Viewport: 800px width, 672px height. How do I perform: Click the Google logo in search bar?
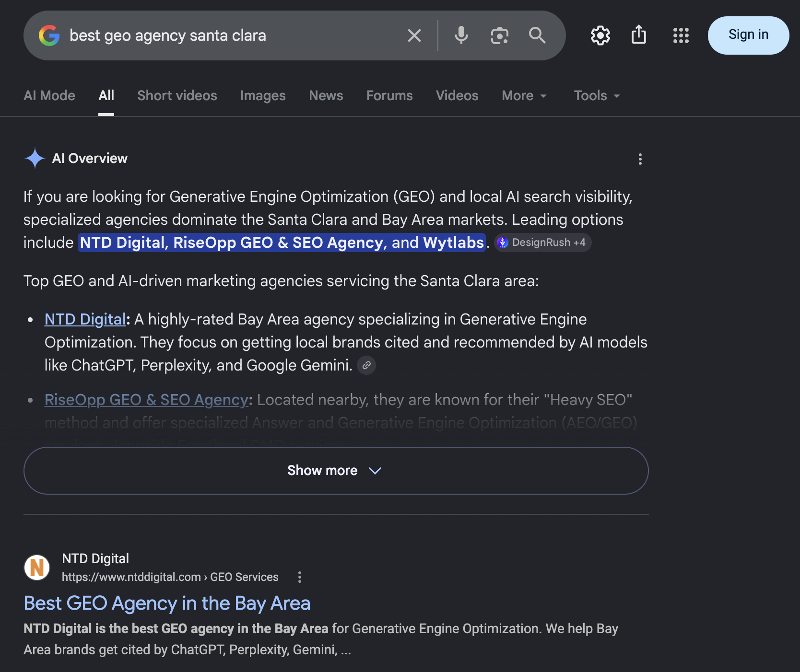49,35
